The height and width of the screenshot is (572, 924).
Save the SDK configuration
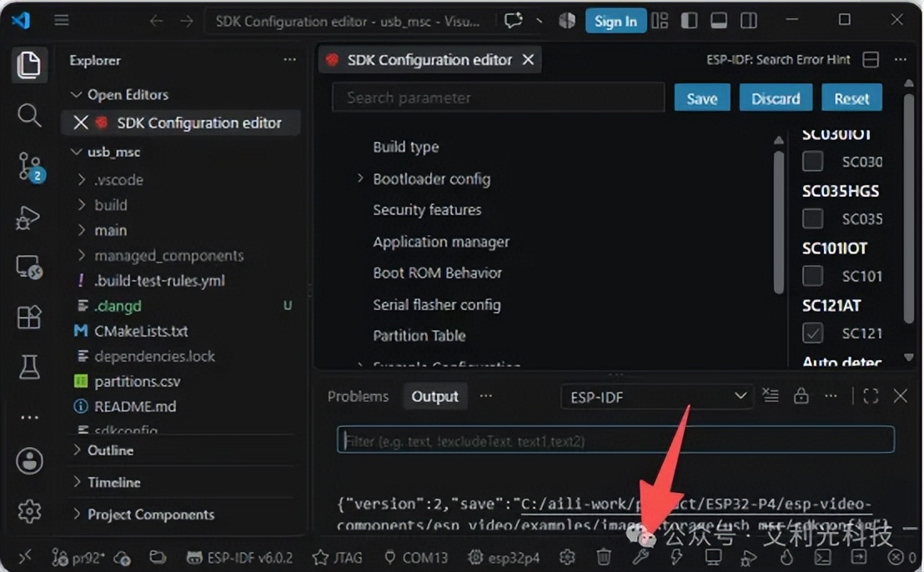coord(702,98)
